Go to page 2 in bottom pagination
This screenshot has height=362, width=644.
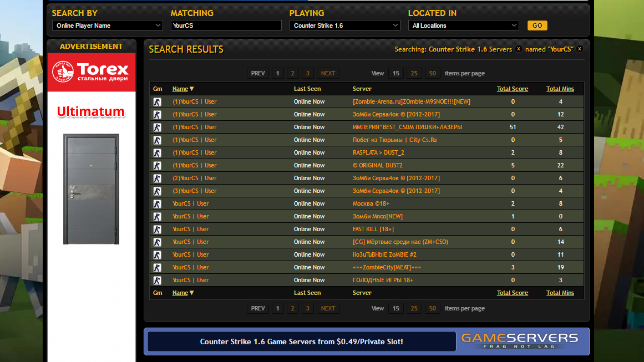[292, 308]
